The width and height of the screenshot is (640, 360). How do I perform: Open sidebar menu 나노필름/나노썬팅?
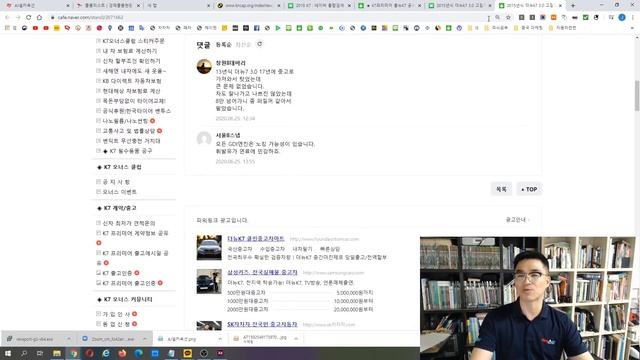125,121
